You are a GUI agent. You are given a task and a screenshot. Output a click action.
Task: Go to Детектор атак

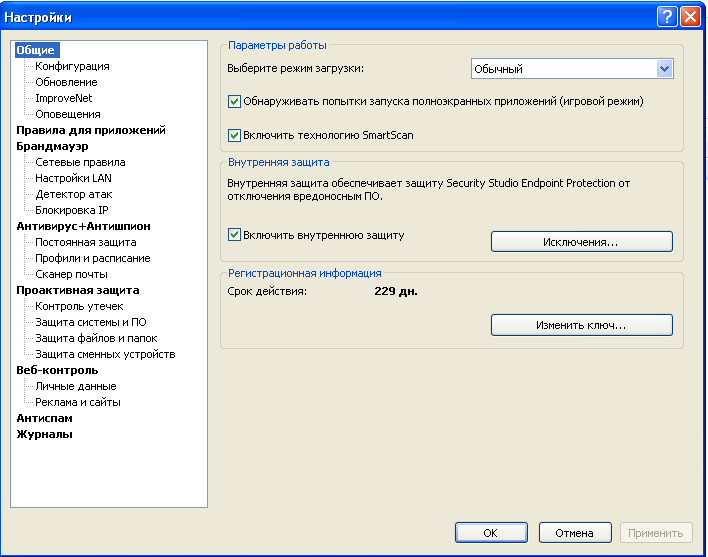click(74, 194)
